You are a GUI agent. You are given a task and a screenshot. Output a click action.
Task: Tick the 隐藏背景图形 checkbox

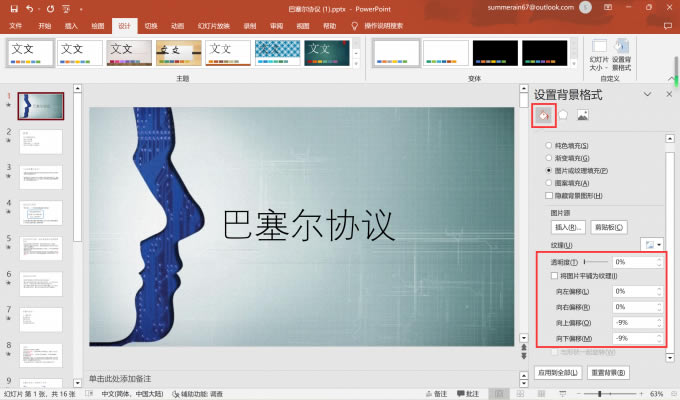click(x=549, y=196)
